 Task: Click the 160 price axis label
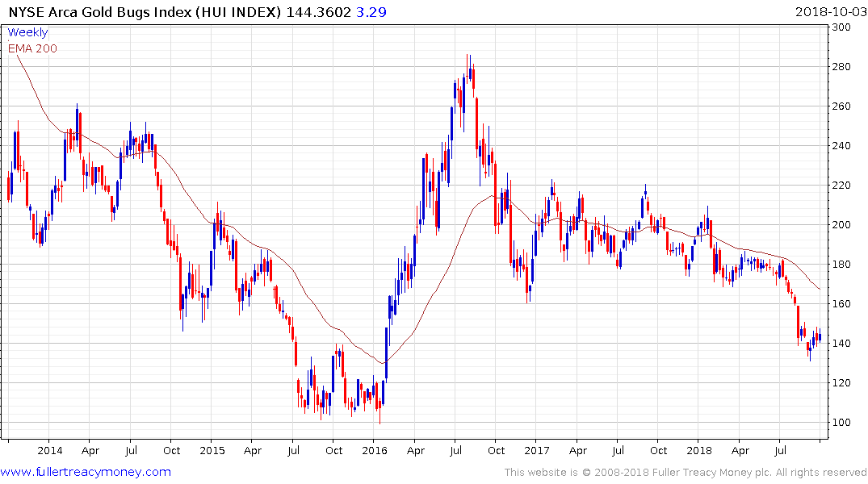point(841,303)
